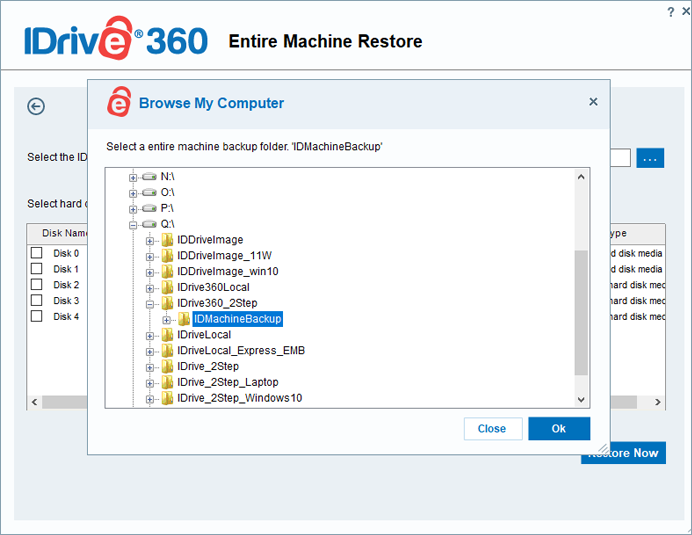Click the IDriveLocal_Express_EMB folder icon

(167, 351)
